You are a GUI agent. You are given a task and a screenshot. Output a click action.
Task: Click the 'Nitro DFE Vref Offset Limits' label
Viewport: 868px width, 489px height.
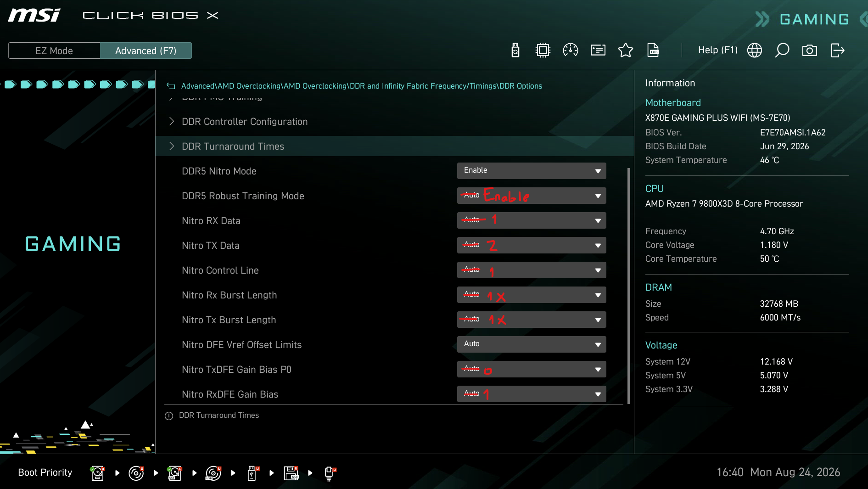242,345
